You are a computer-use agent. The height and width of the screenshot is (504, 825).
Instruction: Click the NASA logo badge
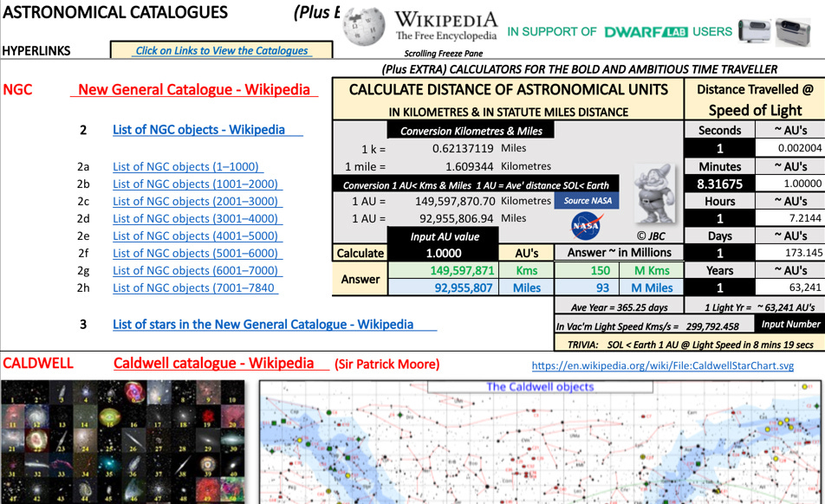(x=586, y=225)
